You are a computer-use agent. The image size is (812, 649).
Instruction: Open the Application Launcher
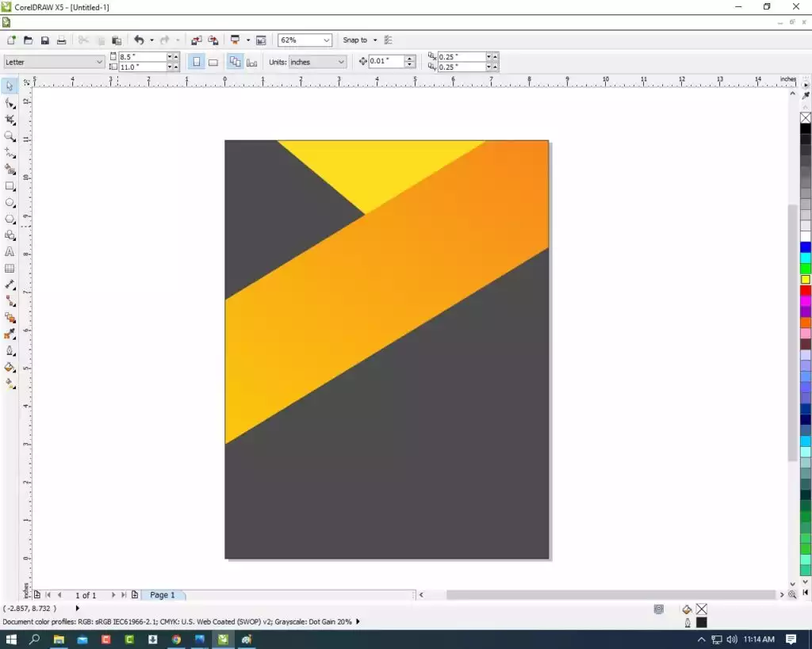point(235,40)
